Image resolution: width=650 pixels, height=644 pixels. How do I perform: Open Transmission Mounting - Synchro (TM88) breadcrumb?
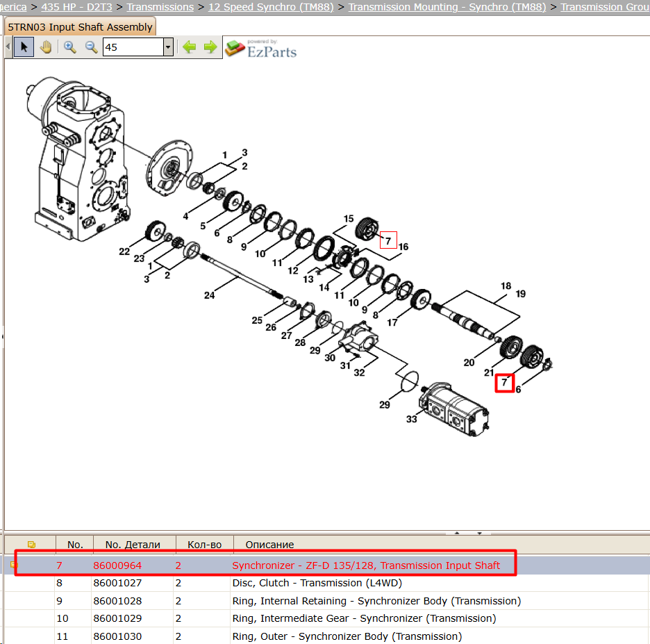coord(447,7)
